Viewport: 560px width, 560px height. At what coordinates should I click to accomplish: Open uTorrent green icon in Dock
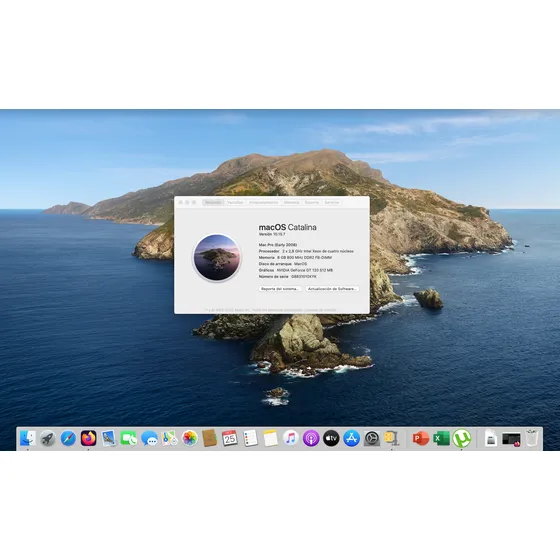(461, 438)
